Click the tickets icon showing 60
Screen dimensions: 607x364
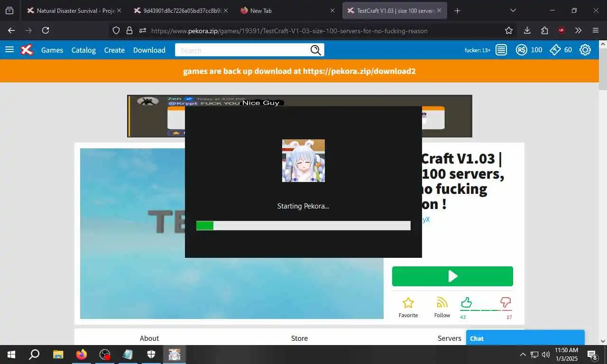[x=555, y=50]
